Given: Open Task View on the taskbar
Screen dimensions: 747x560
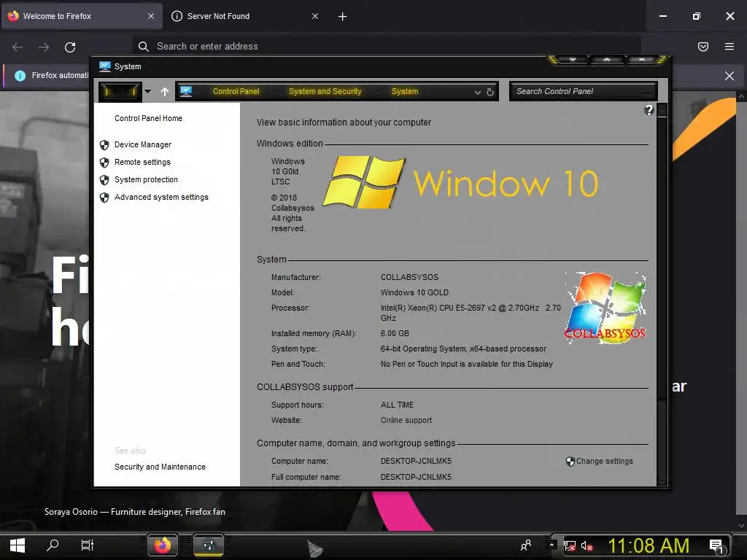Looking at the screenshot, I should [88, 545].
